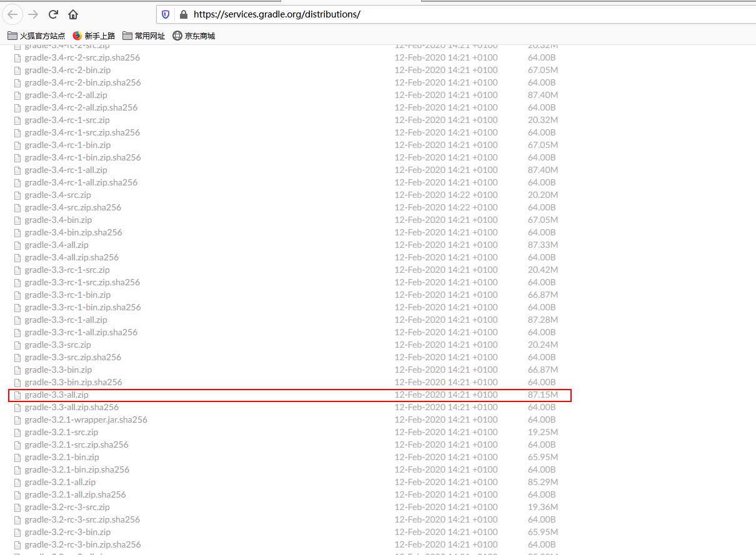This screenshot has height=555, width=756.
Task: Open the 火狐官方站点 bookmark folder
Action: pyautogui.click(x=36, y=36)
